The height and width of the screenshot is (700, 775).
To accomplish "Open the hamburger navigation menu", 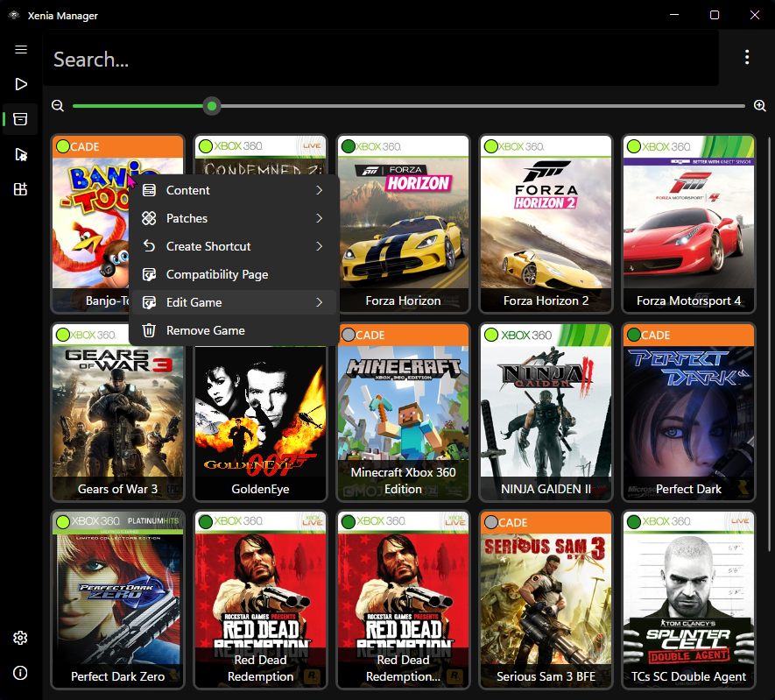I will tap(20, 49).
